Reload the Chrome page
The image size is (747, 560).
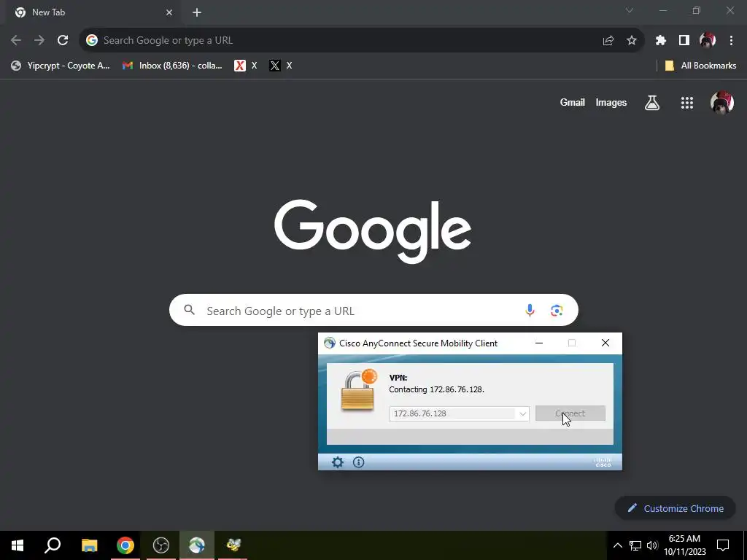[63, 40]
